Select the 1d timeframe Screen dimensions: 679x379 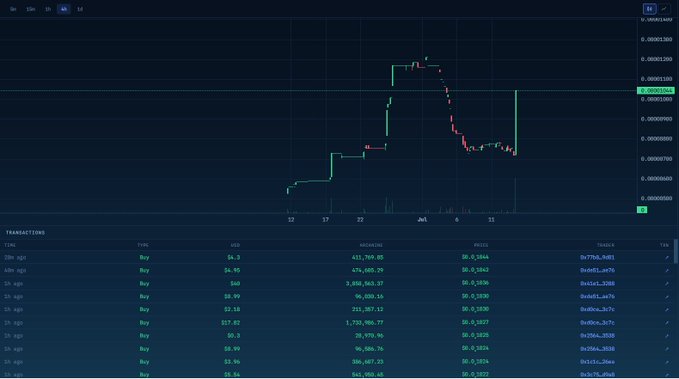[x=80, y=9]
